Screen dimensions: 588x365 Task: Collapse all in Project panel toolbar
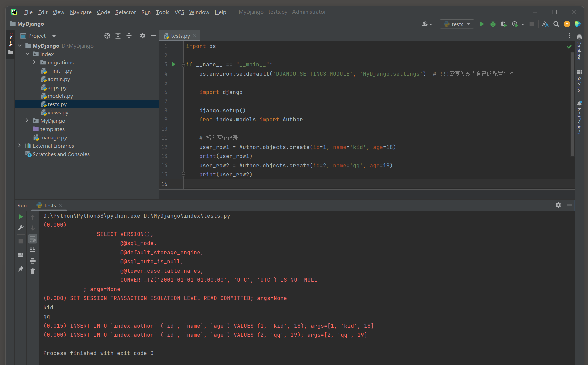129,36
